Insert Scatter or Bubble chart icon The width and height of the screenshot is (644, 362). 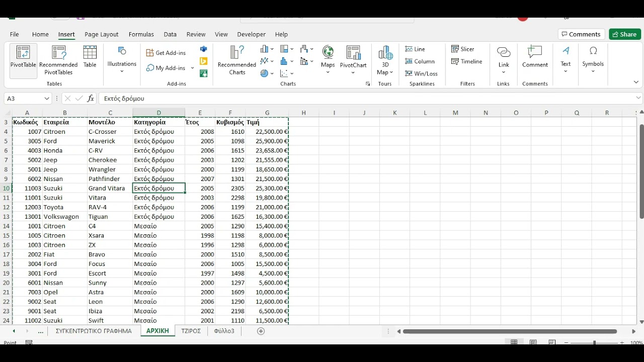click(287, 73)
